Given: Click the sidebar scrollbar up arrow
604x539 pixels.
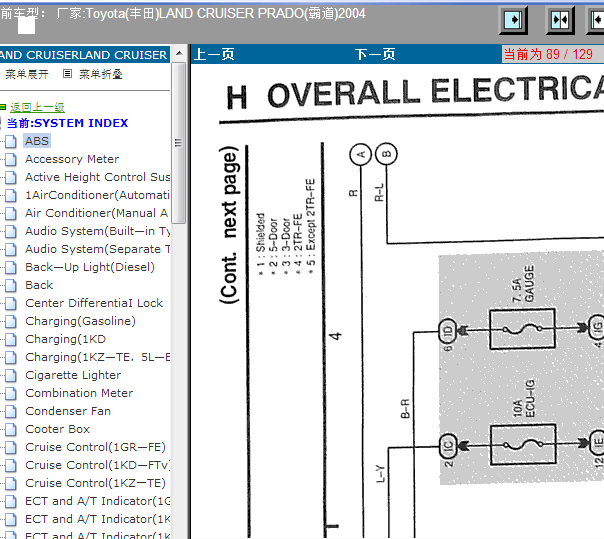Looking at the screenshot, I should pyautogui.click(x=179, y=53).
